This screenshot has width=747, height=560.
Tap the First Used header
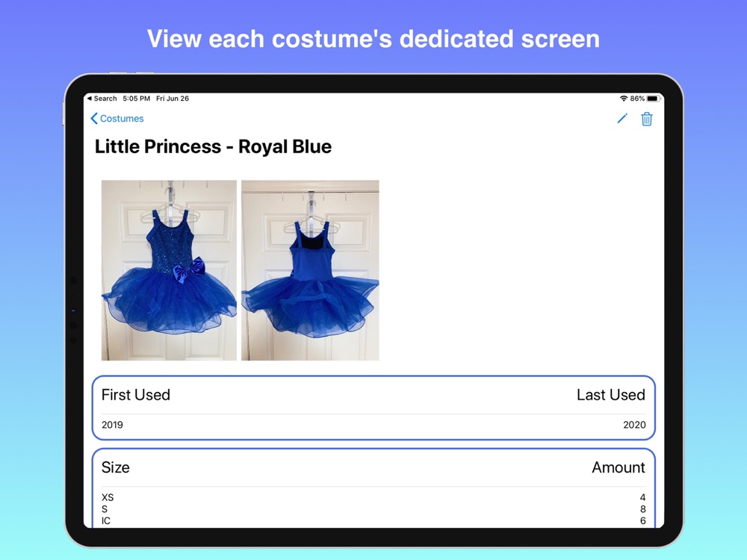tap(136, 395)
